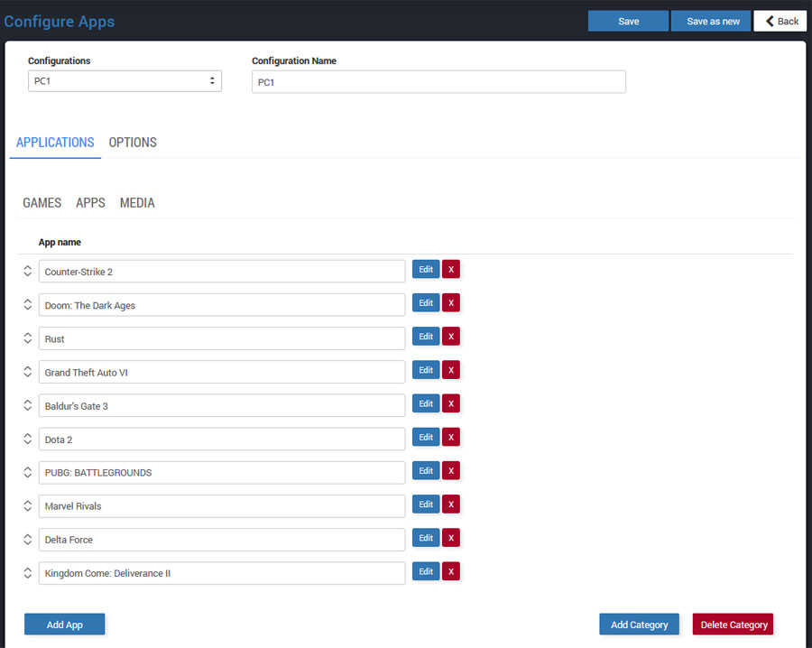Remove PUBG: BATTLEGROUNDS with the X button
This screenshot has width=812, height=648.
click(x=450, y=471)
